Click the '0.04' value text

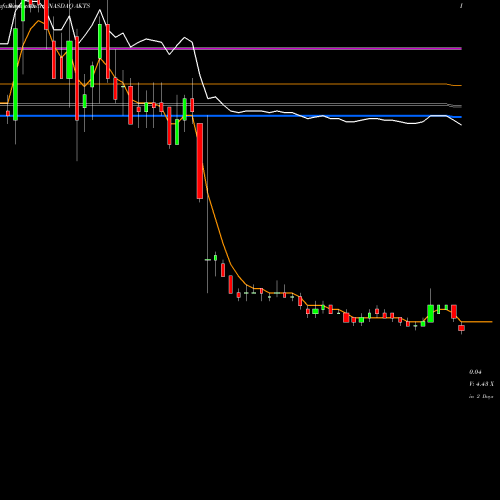475,372
